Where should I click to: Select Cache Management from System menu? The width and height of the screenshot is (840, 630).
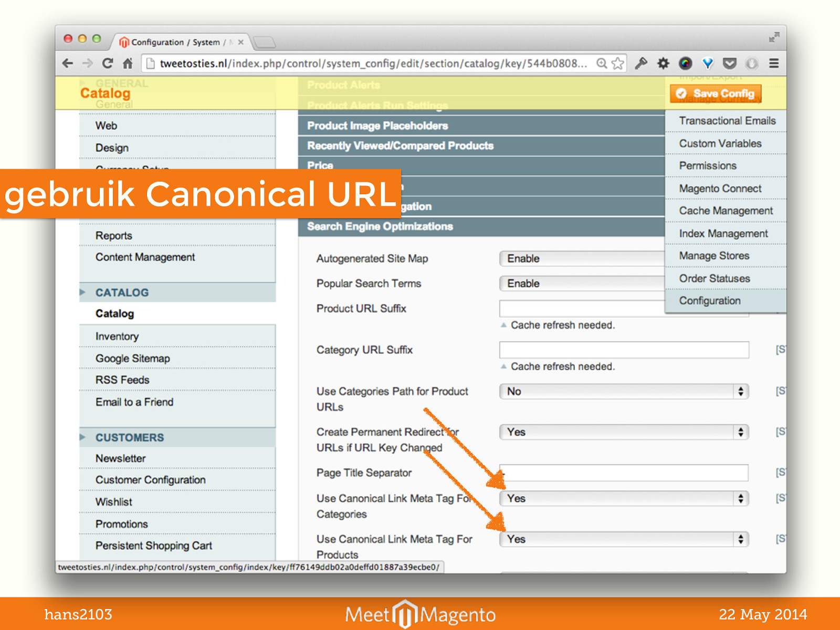[x=726, y=211]
